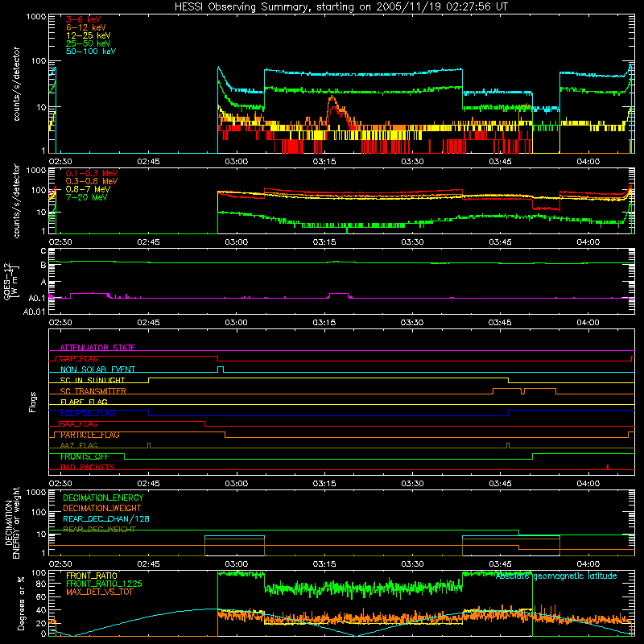The height and width of the screenshot is (644, 644).
Task: Click the 02:45 tick label under GOES panel
Action: (x=148, y=323)
